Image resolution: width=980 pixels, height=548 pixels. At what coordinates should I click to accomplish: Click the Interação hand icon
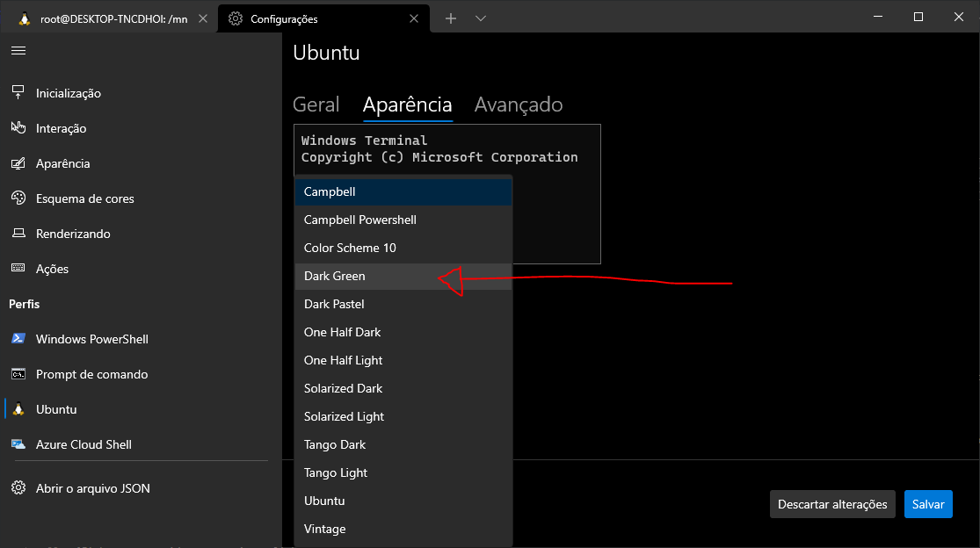18,127
